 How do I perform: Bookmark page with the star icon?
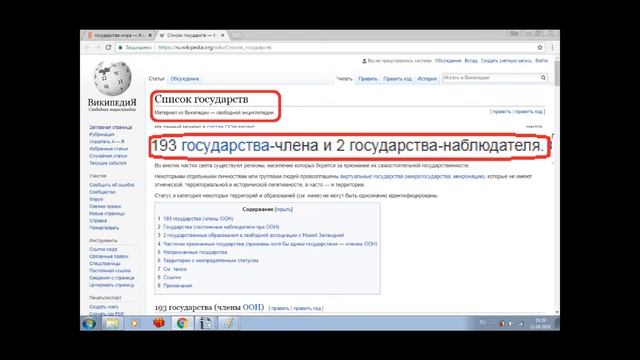click(540, 47)
